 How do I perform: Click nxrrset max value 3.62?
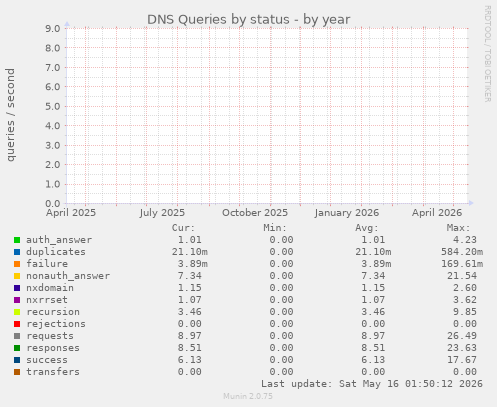tap(465, 300)
